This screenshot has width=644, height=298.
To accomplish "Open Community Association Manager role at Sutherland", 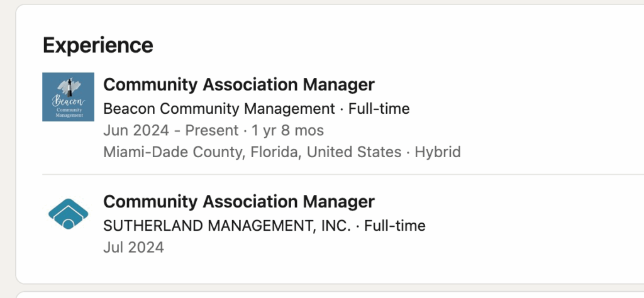I will point(238,202).
